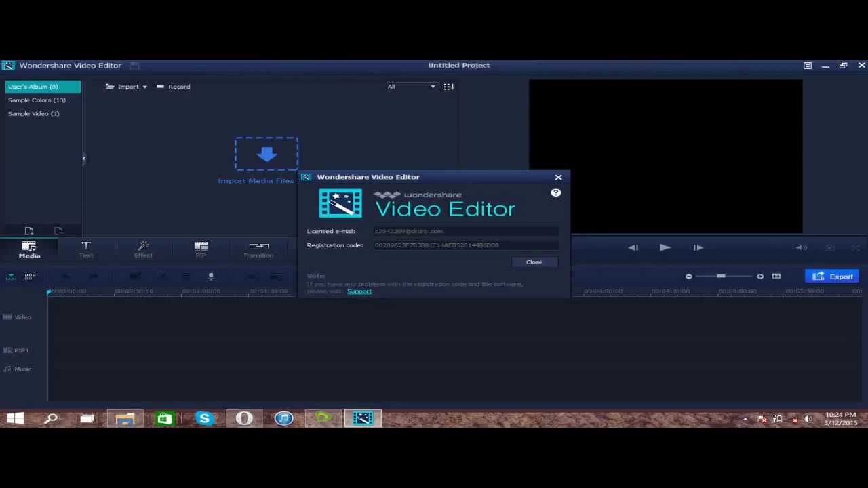This screenshot has height=488, width=868.
Task: Switch to storyboard view mode icon
Action: 30,277
